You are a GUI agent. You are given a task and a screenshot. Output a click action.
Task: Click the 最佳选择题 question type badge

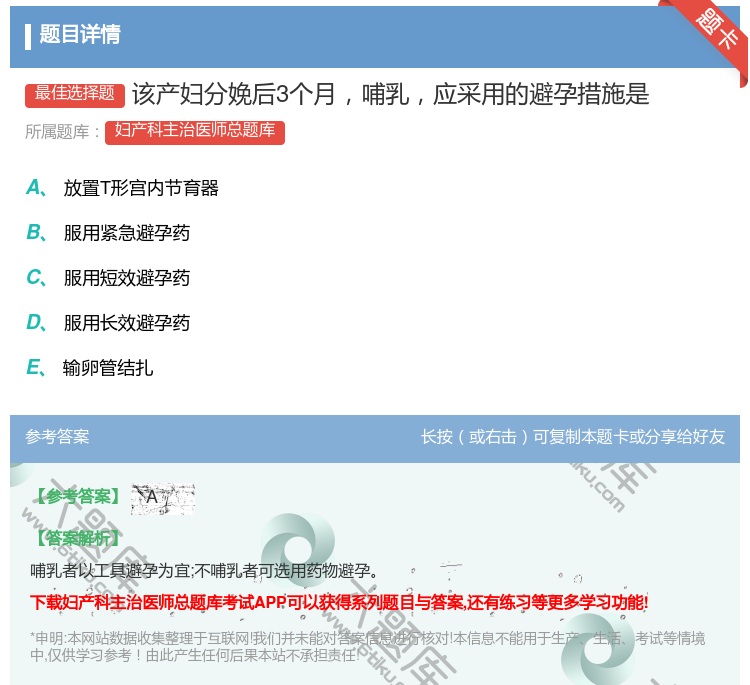click(75, 94)
